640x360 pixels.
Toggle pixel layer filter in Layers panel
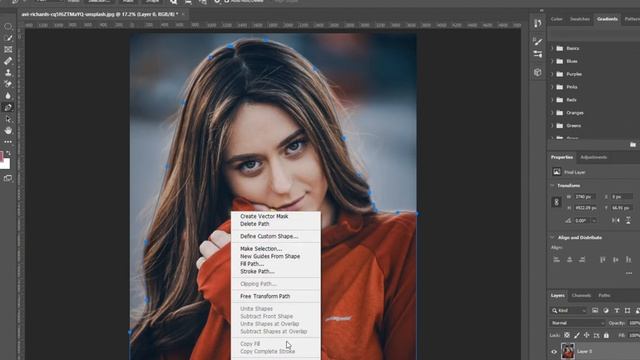pyautogui.click(x=595, y=311)
